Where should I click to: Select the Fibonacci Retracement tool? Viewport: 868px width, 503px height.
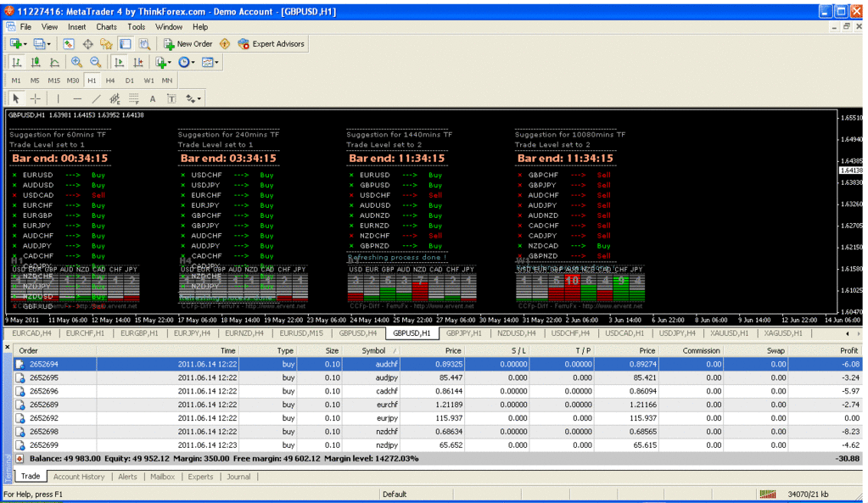[133, 98]
